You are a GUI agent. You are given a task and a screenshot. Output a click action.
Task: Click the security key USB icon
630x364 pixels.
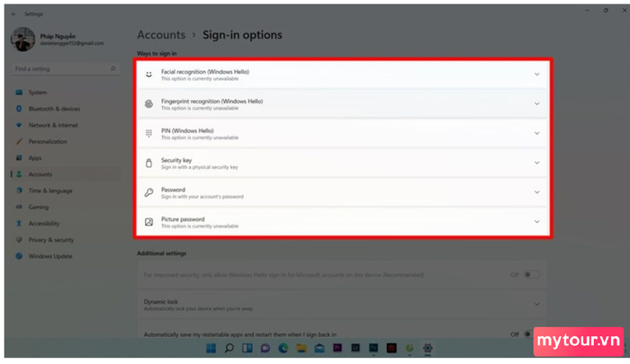pyautogui.click(x=148, y=163)
